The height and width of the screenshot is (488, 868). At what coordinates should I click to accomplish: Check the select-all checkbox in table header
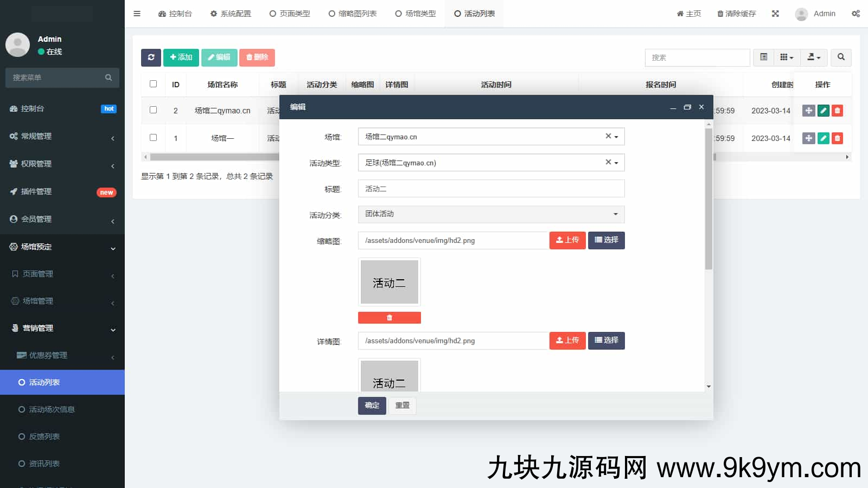pyautogui.click(x=153, y=84)
